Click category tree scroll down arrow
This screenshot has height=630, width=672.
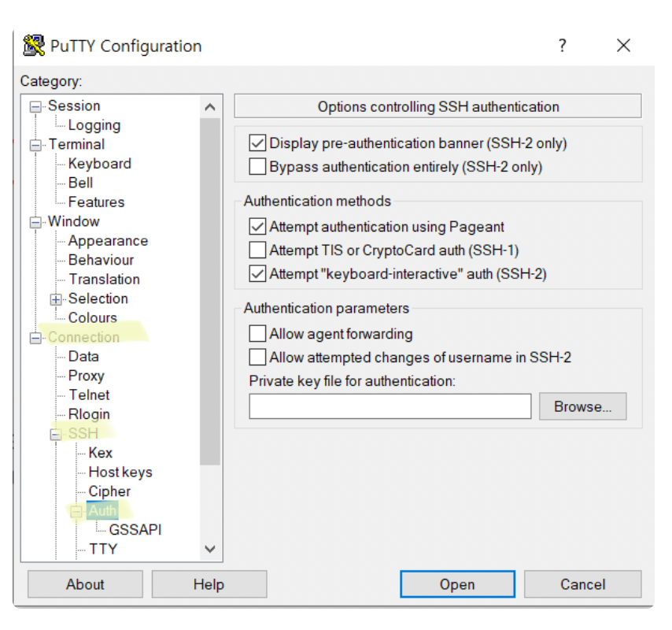(x=210, y=549)
